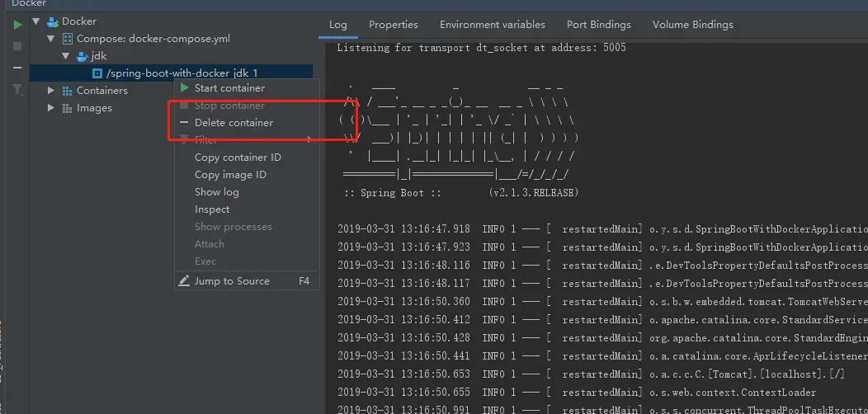
Task: Click log line timestamped 13:16:48.116
Action: point(602,265)
